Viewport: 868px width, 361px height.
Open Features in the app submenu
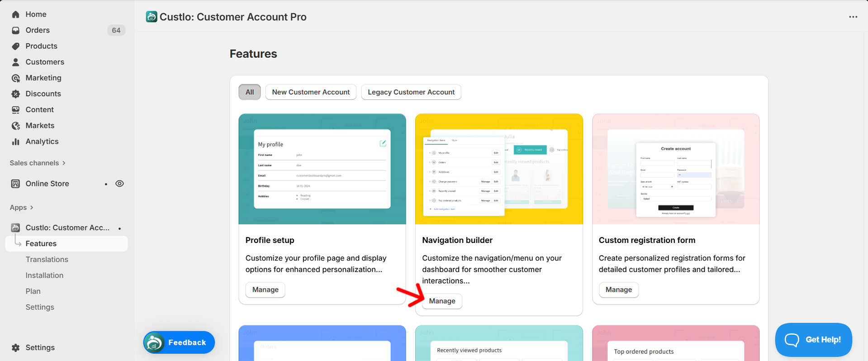tap(66, 243)
